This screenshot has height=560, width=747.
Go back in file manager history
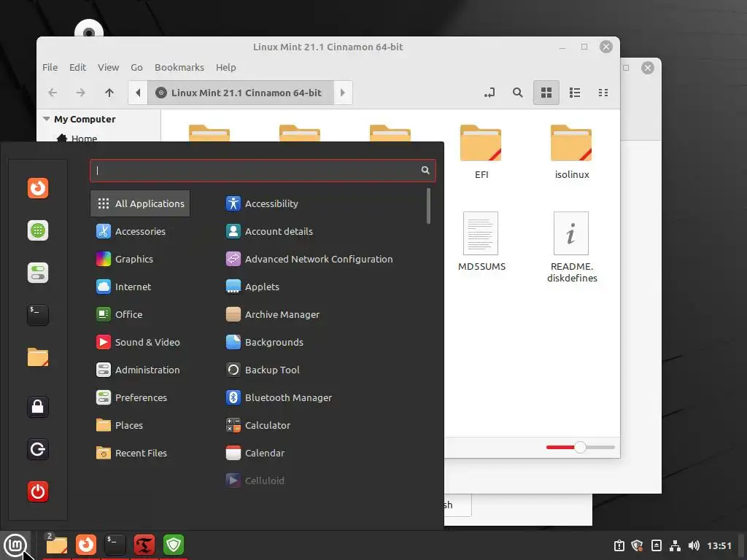53,93
